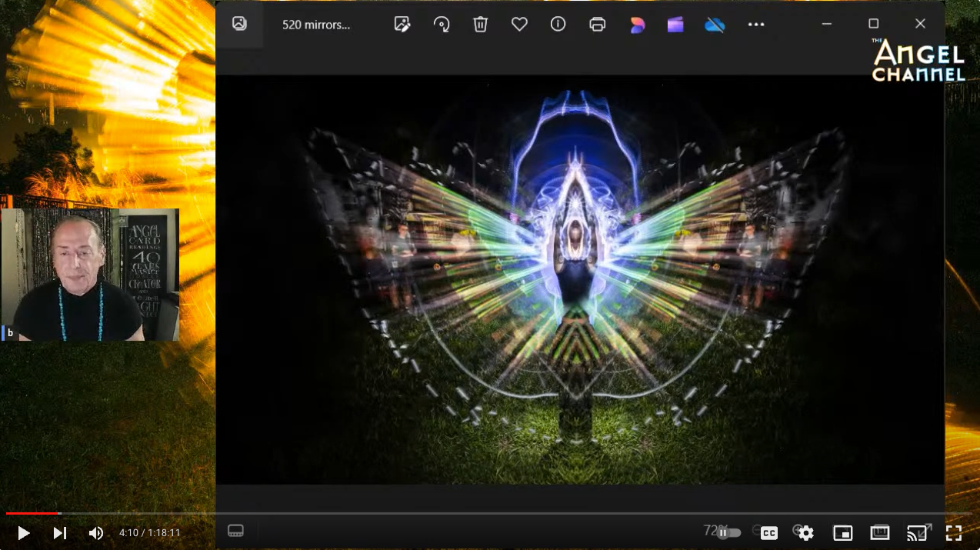Open the Photos gallery home icon

pyautogui.click(x=239, y=24)
